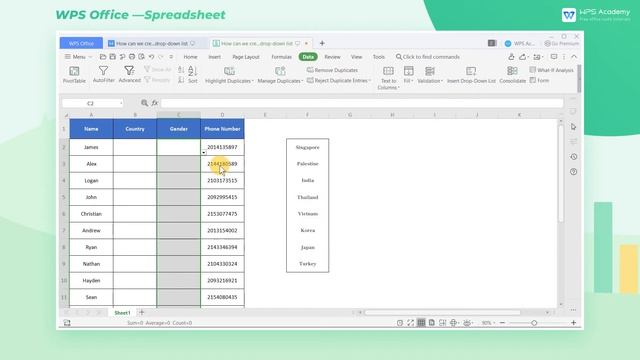The height and width of the screenshot is (360, 640).
Task: Click the vertical scrollbar thumb
Action: [x=561, y=173]
